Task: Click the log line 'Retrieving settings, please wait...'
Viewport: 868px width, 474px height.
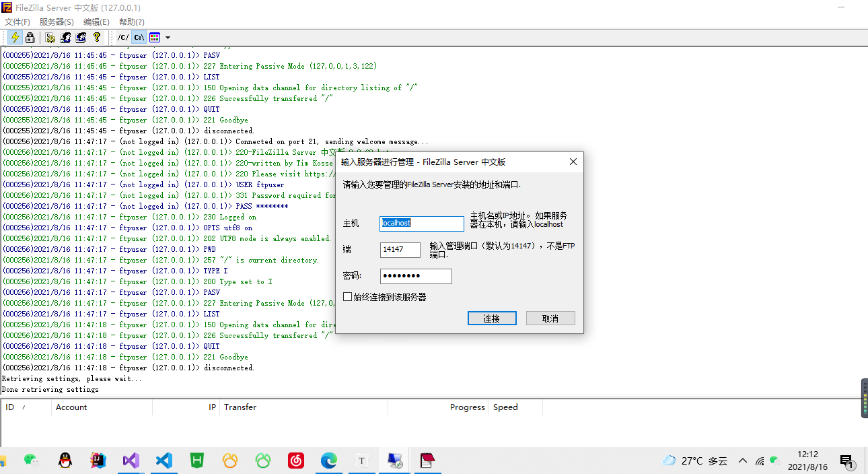Action: 72,378
